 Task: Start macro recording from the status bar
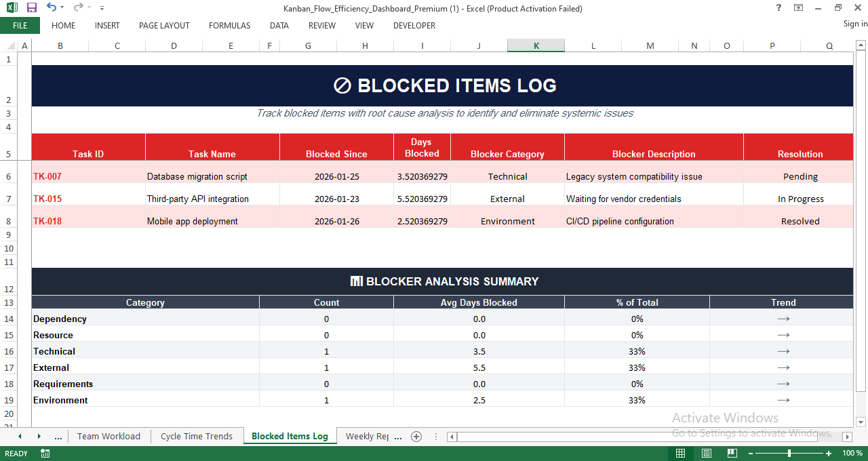(x=45, y=453)
